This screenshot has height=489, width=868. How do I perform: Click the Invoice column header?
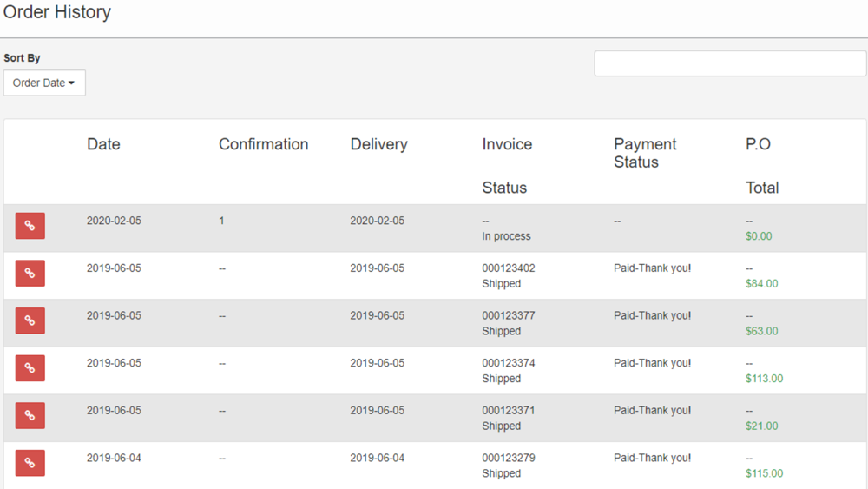[x=507, y=145]
